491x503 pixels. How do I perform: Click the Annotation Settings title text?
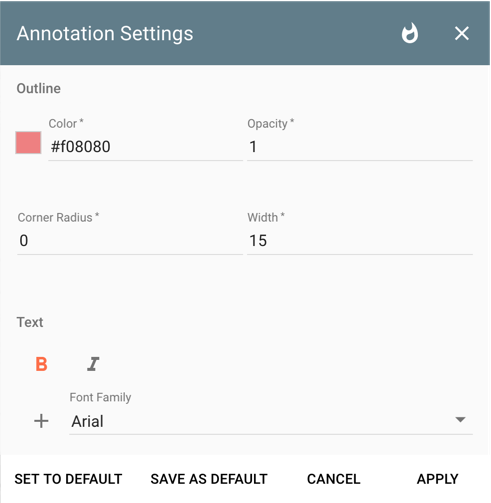pos(105,34)
